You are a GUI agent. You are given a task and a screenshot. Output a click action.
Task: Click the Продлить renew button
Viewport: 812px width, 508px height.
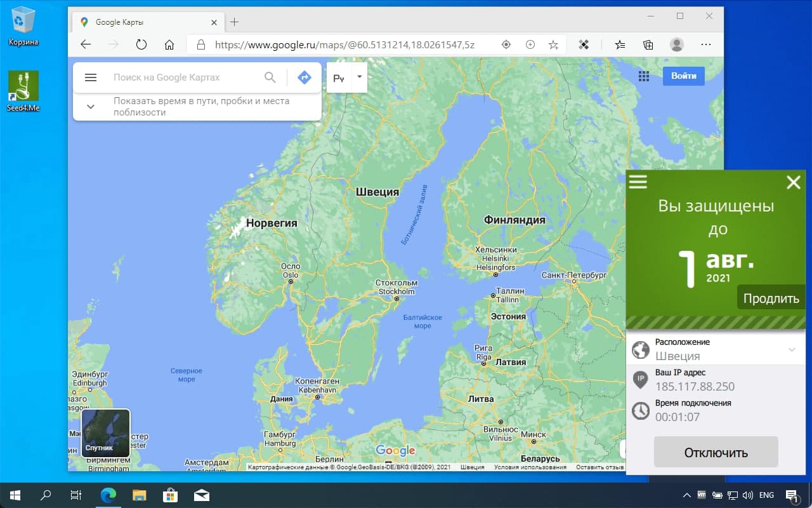click(x=771, y=298)
